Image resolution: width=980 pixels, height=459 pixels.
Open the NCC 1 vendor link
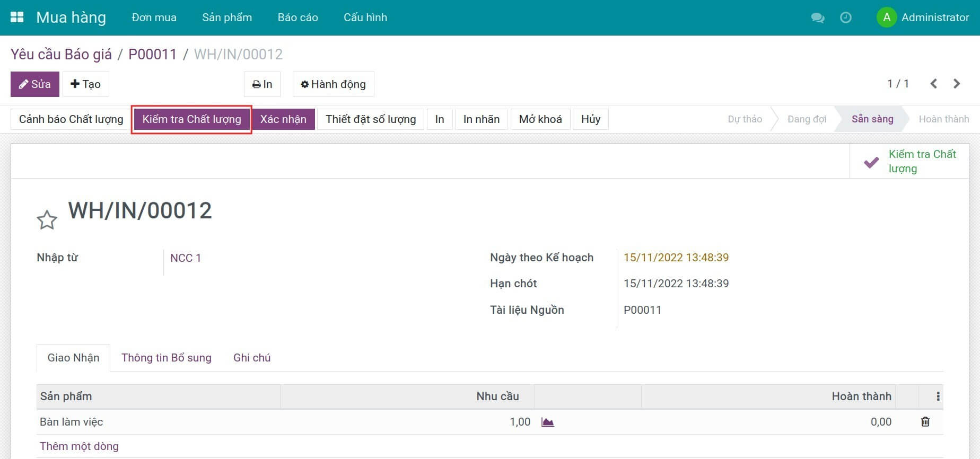pos(185,258)
